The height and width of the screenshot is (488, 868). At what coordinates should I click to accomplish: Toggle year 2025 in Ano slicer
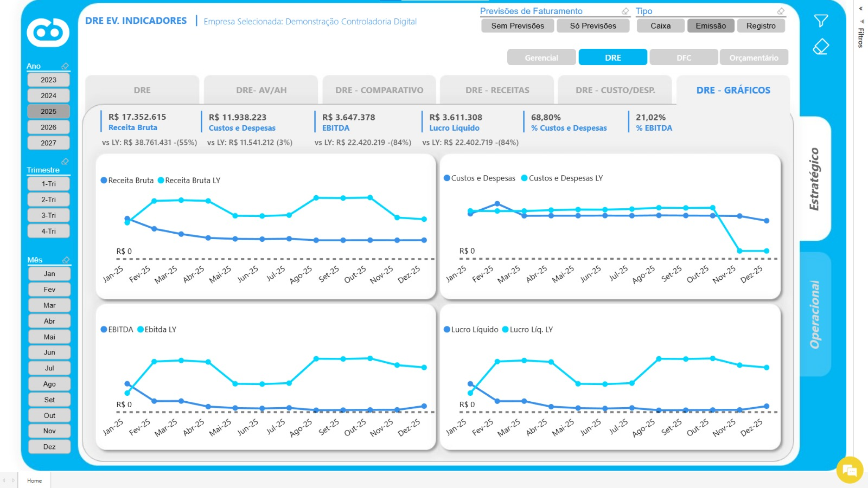[x=48, y=111]
